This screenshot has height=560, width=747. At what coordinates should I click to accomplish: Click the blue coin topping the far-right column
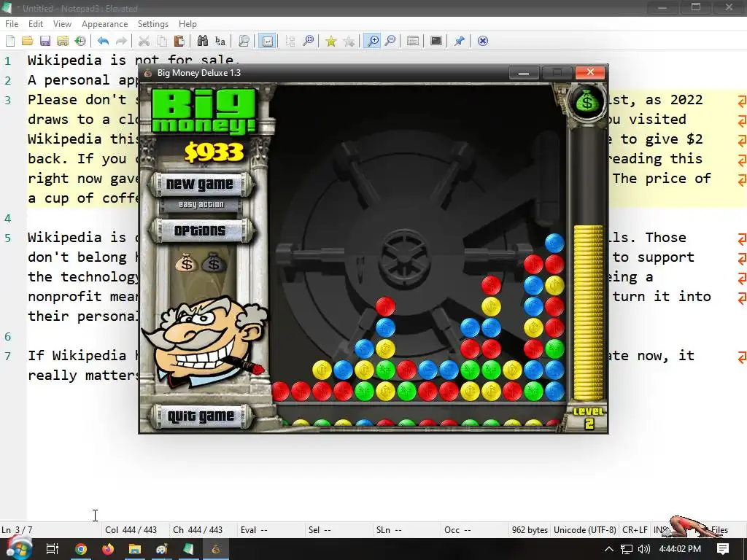[554, 243]
